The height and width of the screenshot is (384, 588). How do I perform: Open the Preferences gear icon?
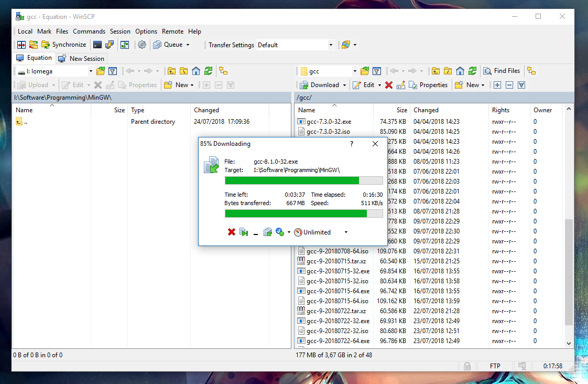(141, 45)
